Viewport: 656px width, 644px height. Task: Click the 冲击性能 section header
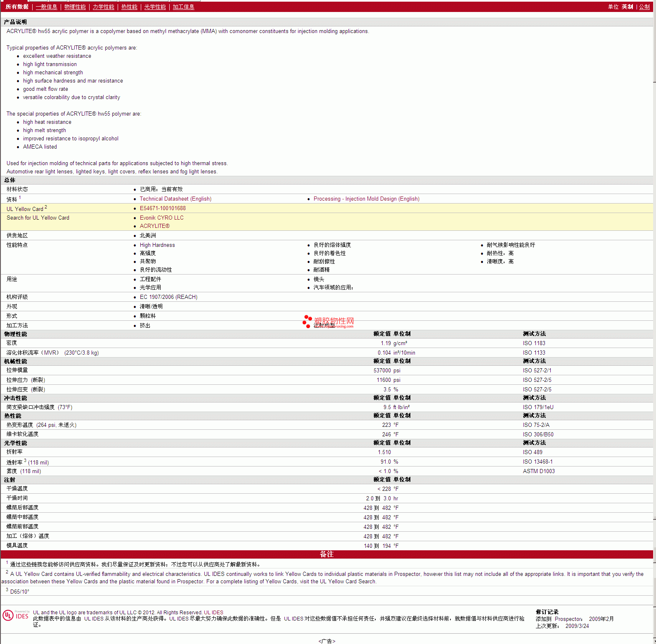pyautogui.click(x=15, y=398)
